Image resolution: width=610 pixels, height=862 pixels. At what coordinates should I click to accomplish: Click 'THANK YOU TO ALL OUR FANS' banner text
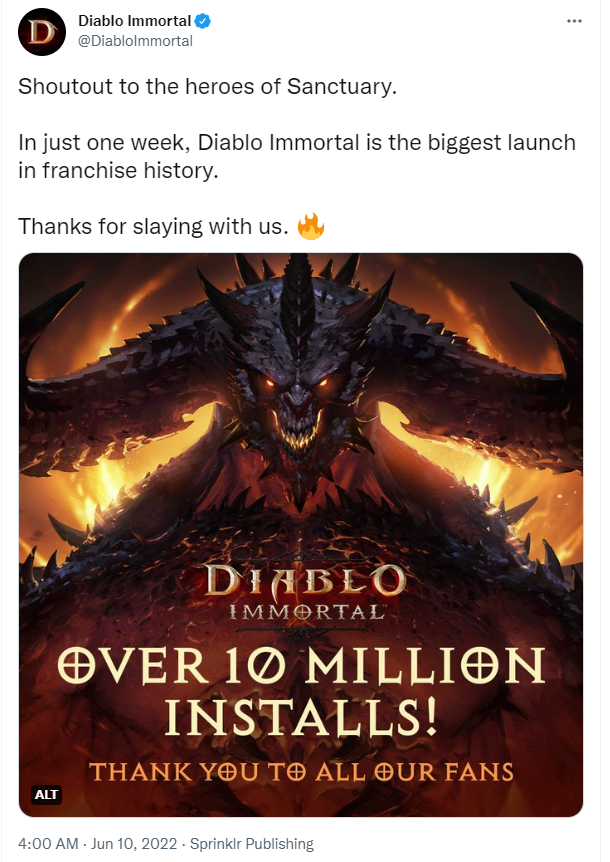click(x=301, y=772)
